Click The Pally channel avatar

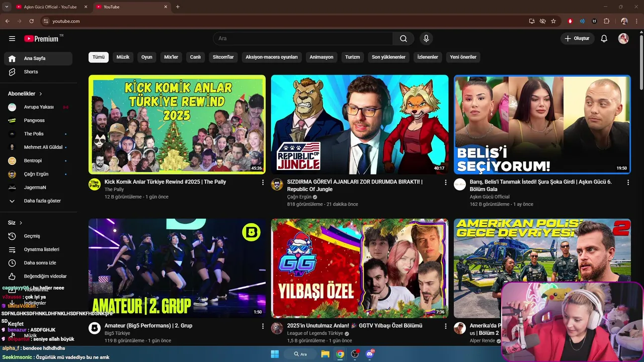point(95,185)
